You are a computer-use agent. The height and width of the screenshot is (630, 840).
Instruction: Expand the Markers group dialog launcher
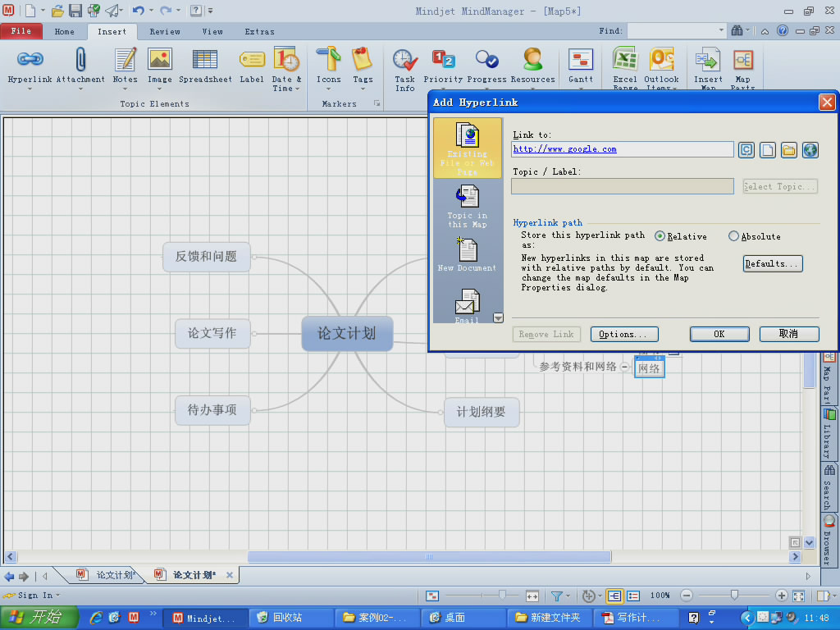pyautogui.click(x=377, y=103)
